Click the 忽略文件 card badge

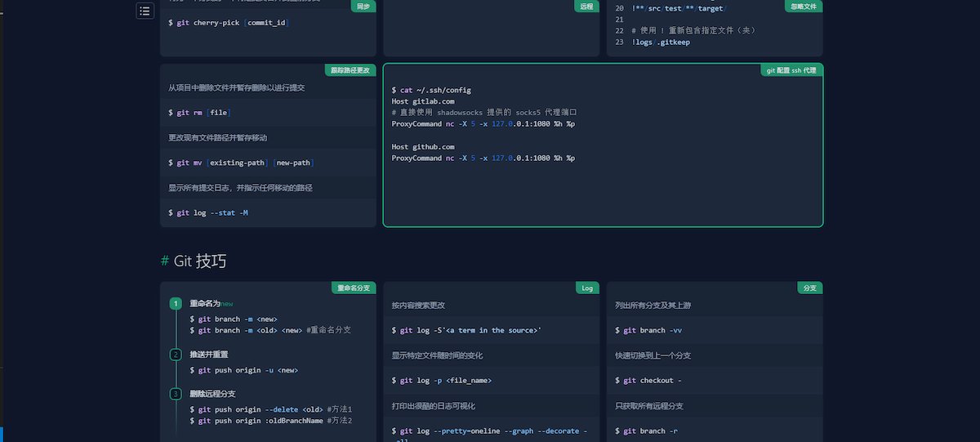coord(804,6)
